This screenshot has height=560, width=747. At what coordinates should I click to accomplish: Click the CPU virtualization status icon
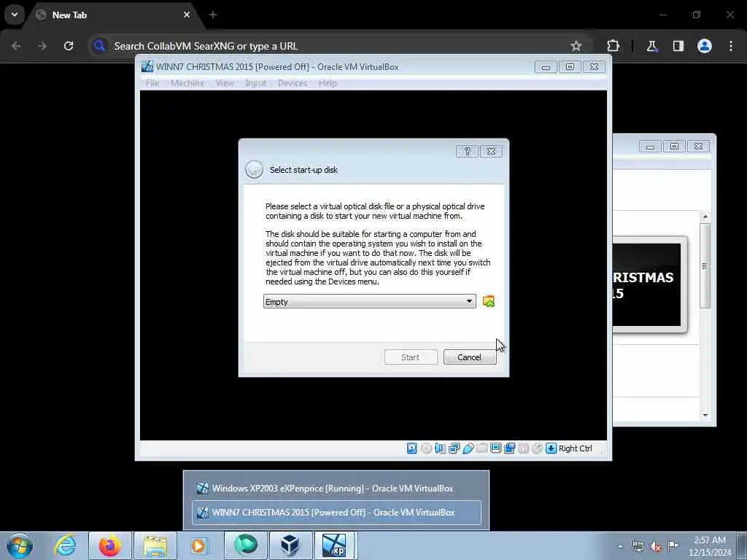523,448
